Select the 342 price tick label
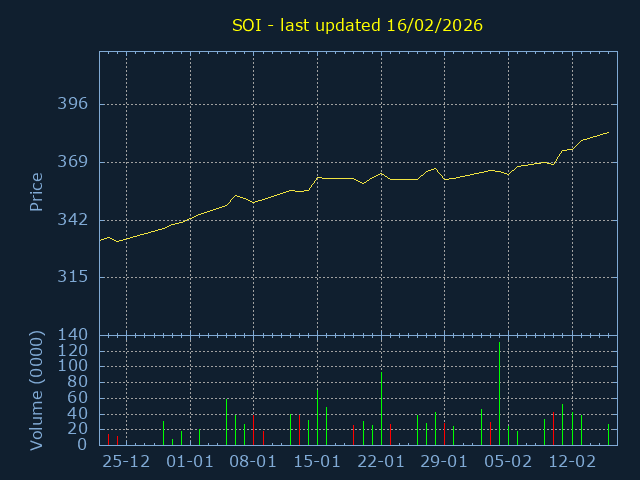Viewport: 640px width, 480px height. (x=75, y=220)
